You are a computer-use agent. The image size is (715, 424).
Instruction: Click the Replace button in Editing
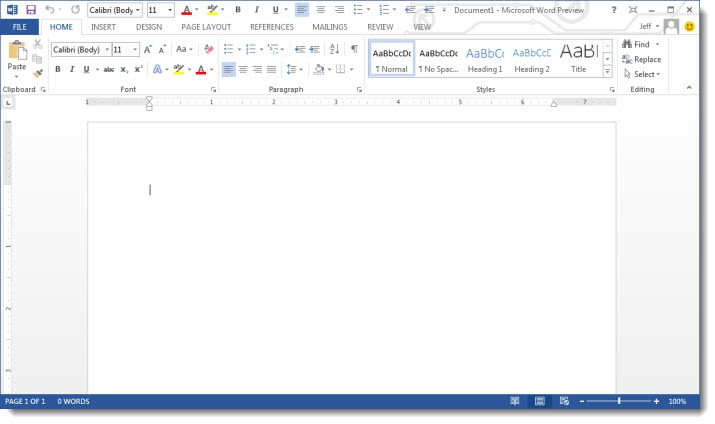(642, 59)
